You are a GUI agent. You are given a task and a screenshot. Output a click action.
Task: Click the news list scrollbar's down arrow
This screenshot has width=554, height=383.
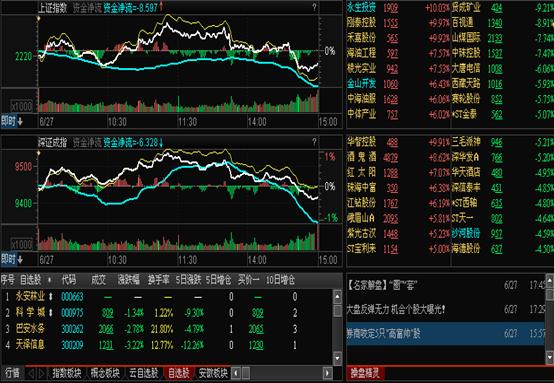550,358
